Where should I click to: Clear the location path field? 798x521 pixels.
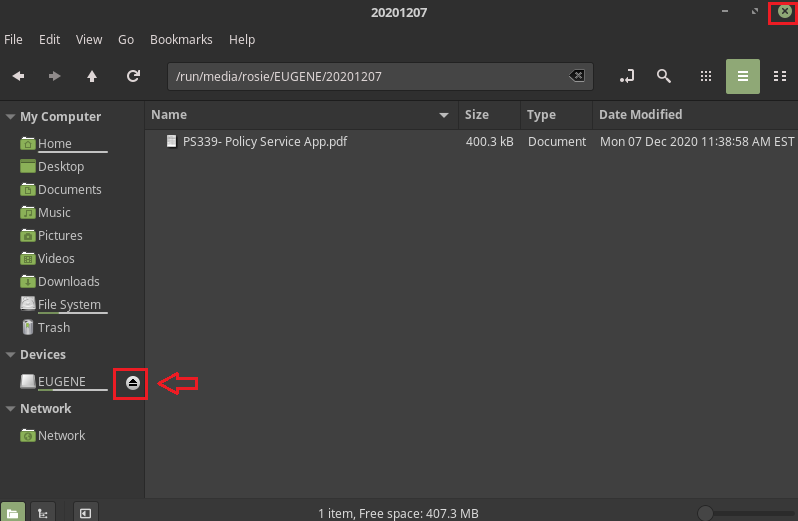(x=577, y=76)
